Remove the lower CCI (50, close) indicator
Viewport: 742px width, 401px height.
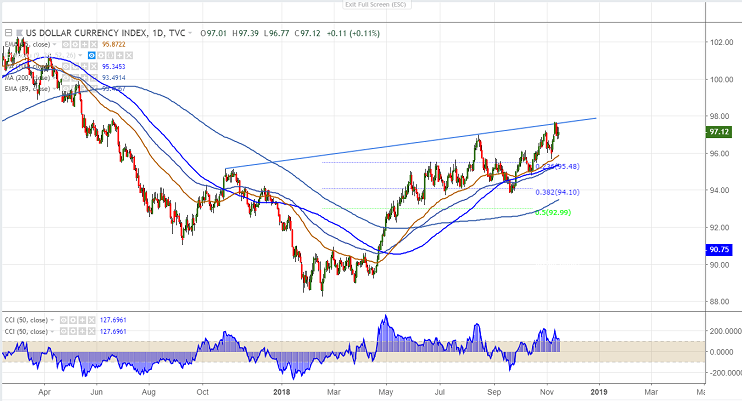pos(92,331)
